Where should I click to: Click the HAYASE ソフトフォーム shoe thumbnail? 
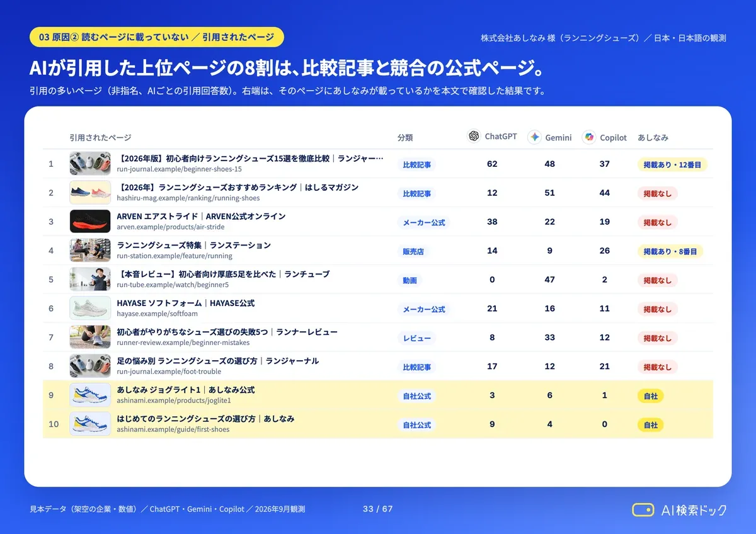click(90, 309)
